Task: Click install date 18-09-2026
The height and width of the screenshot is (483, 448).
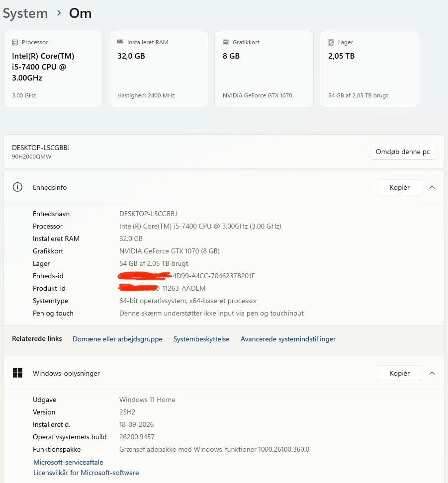Action: point(136,424)
